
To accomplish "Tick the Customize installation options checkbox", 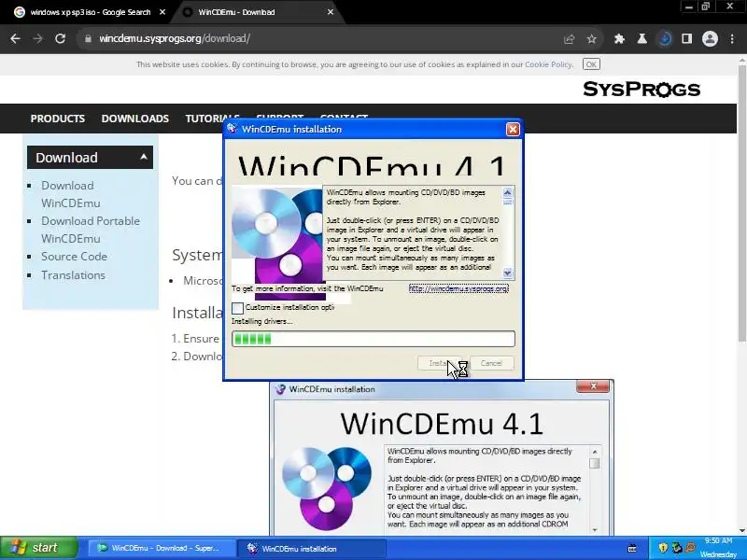I will pyautogui.click(x=237, y=308).
